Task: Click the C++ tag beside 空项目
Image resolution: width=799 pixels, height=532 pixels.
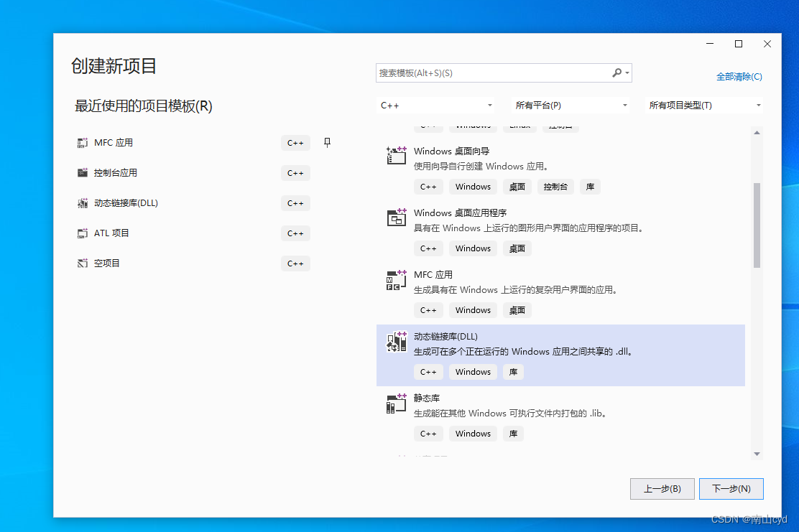Action: tap(295, 263)
